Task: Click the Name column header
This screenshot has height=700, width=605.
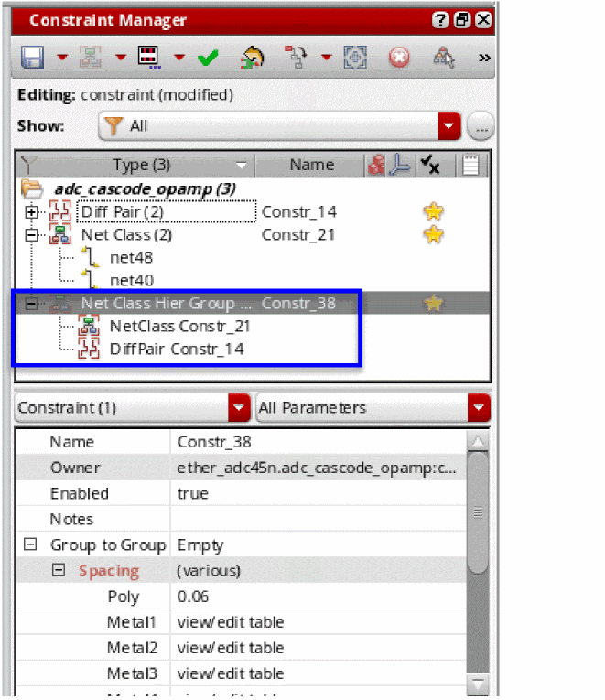Action: coord(312,165)
